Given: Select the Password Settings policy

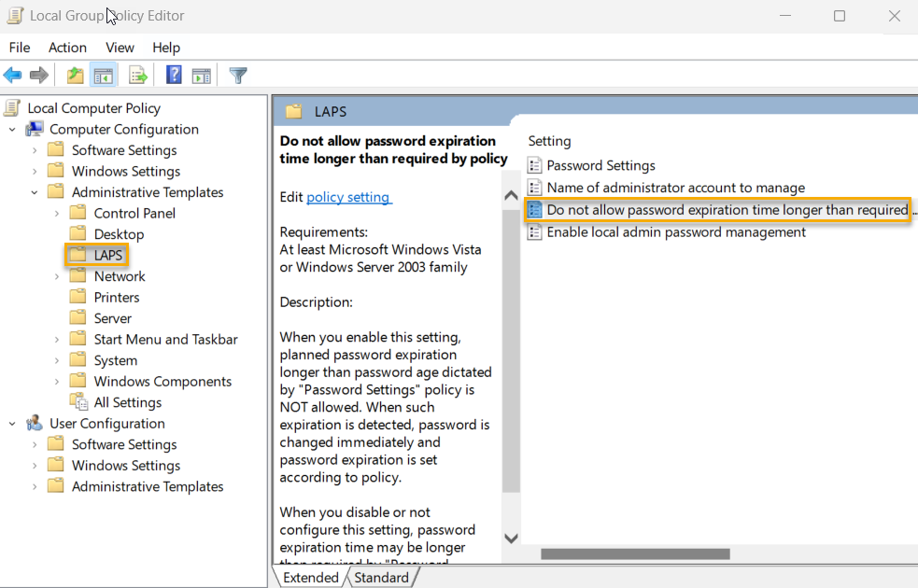Looking at the screenshot, I should click(x=600, y=165).
